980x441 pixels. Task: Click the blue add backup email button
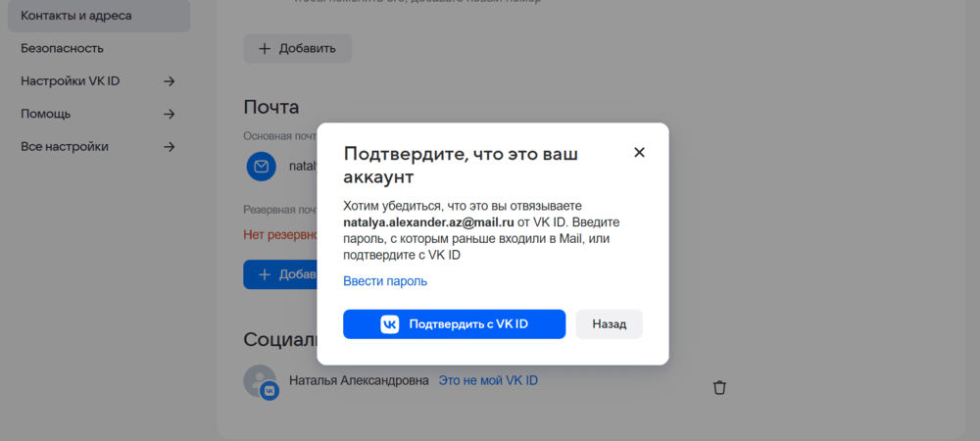(280, 274)
